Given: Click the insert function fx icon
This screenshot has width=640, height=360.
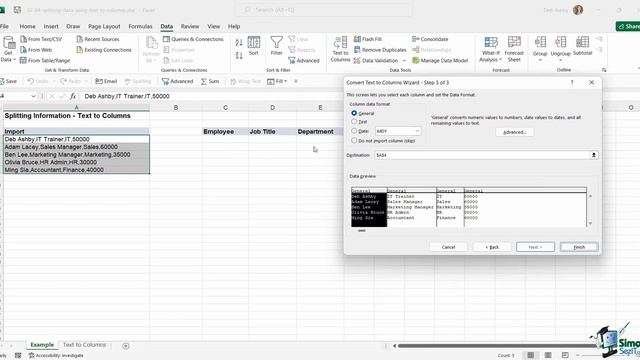Looking at the screenshot, I should (73, 96).
